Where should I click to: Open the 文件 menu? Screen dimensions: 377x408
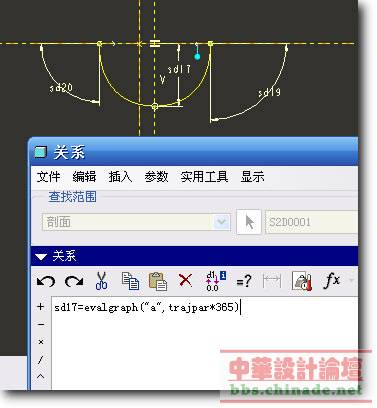click(48, 176)
